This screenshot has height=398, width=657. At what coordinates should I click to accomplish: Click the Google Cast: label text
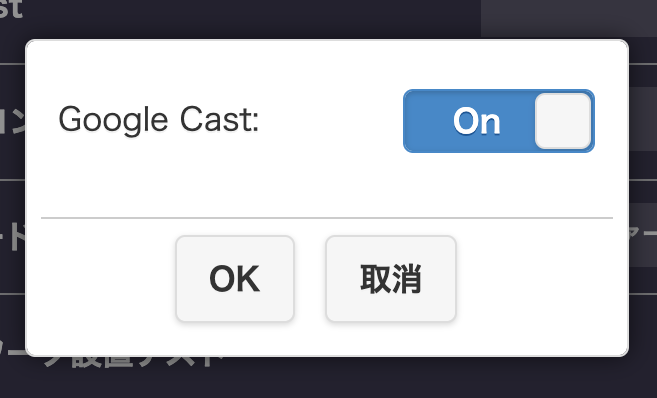coord(159,120)
